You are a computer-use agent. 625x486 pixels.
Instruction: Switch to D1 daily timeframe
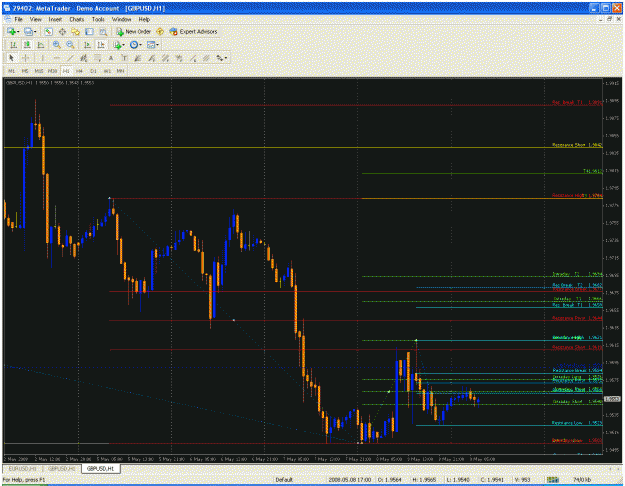coord(93,71)
